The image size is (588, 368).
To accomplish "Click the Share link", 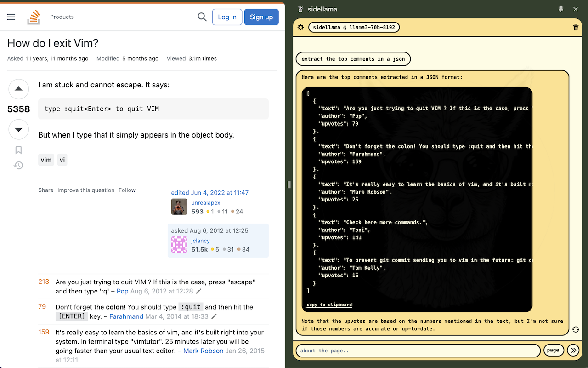I will [x=46, y=190].
